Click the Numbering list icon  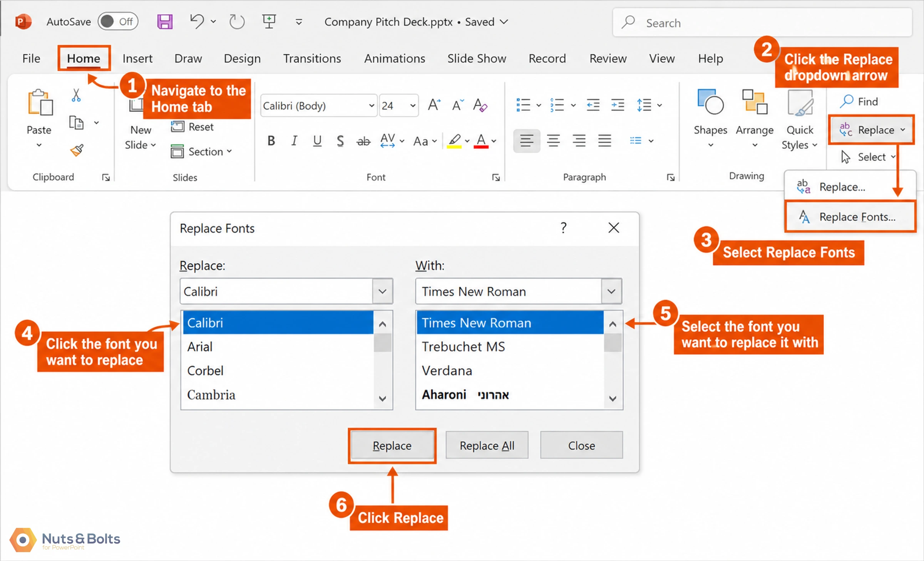pyautogui.click(x=557, y=105)
